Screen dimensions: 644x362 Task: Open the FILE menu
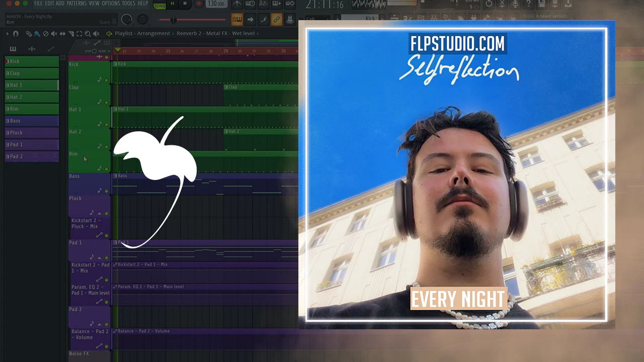(38, 4)
